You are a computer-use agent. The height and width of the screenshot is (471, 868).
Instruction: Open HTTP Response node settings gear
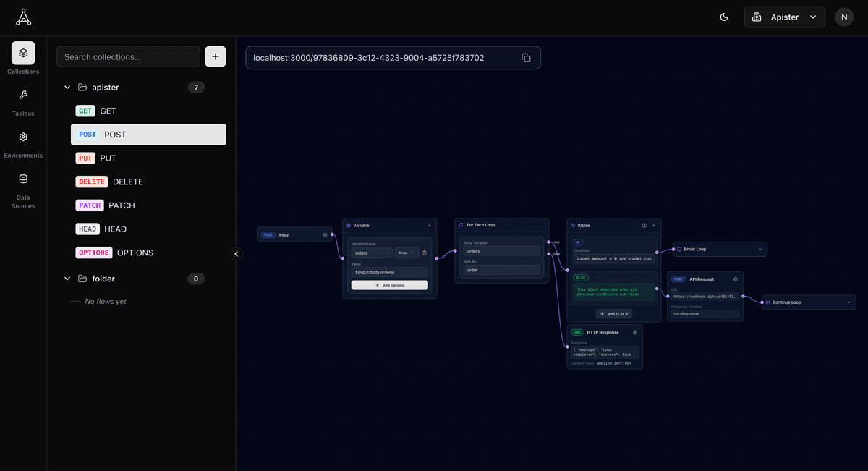tap(634, 332)
